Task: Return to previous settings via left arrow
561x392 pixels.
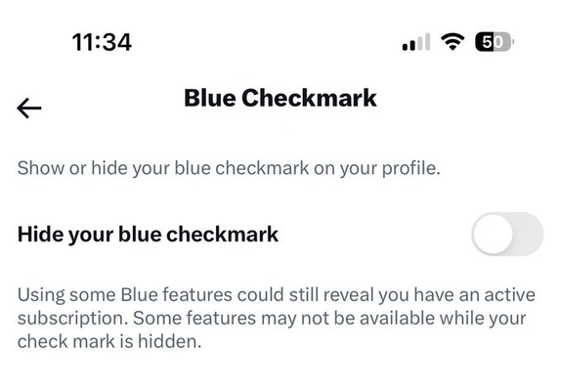Action: tap(29, 108)
